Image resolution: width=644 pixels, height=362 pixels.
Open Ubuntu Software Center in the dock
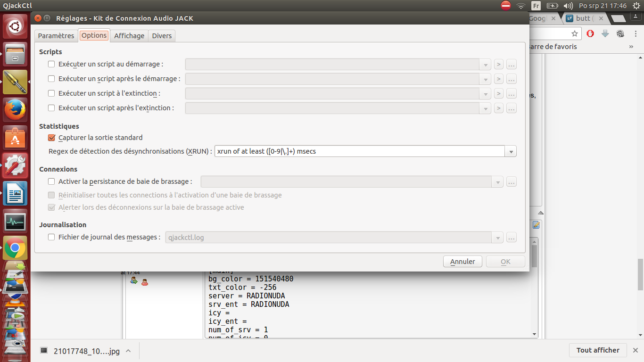pyautogui.click(x=16, y=138)
